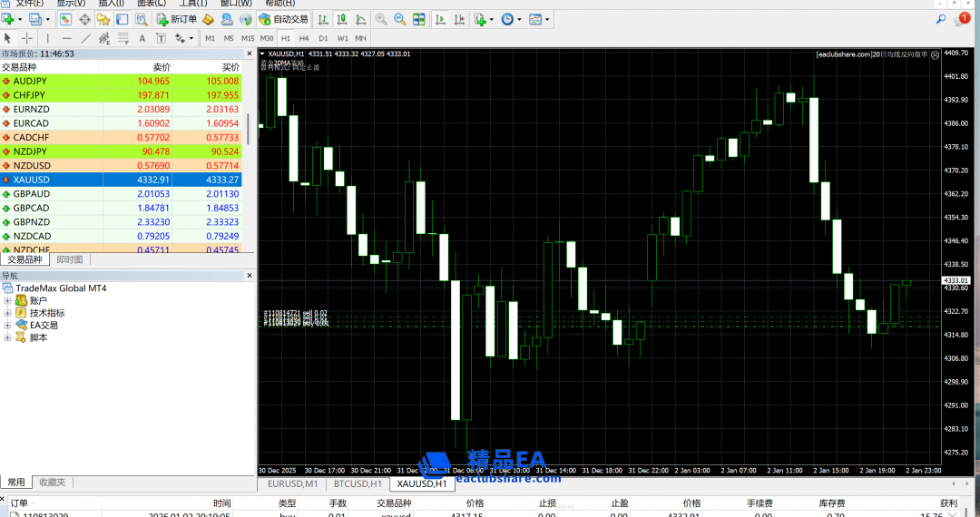980x517 pixels.
Task: Click the tile windows chart icon
Action: 420,19
